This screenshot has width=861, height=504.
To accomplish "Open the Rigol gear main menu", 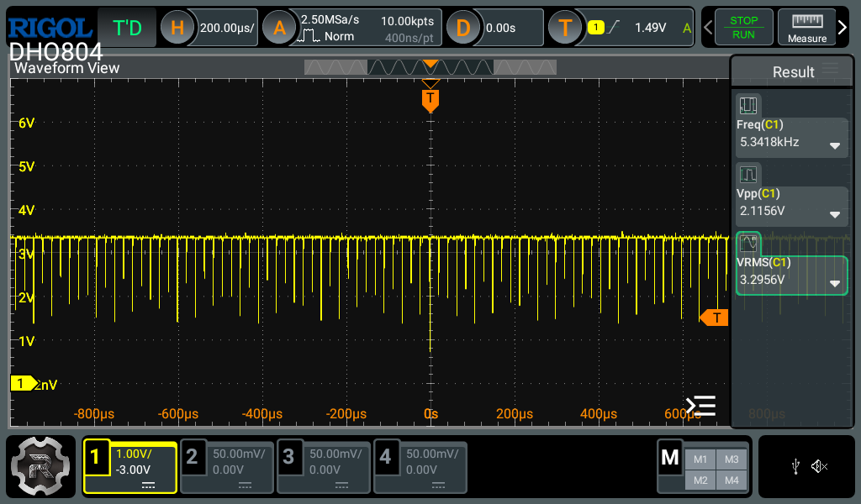I will (39, 466).
